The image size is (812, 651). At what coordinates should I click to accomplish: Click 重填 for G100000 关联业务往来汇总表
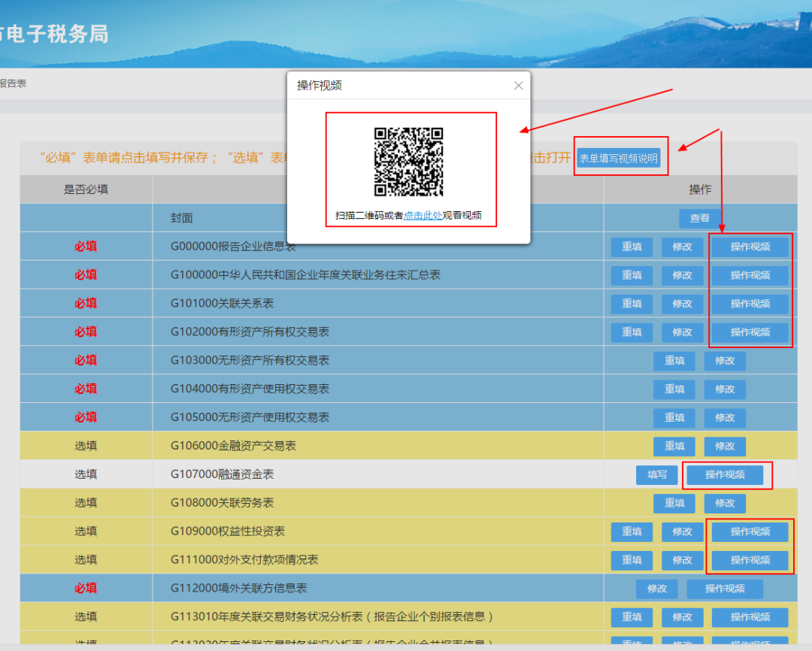pos(632,276)
